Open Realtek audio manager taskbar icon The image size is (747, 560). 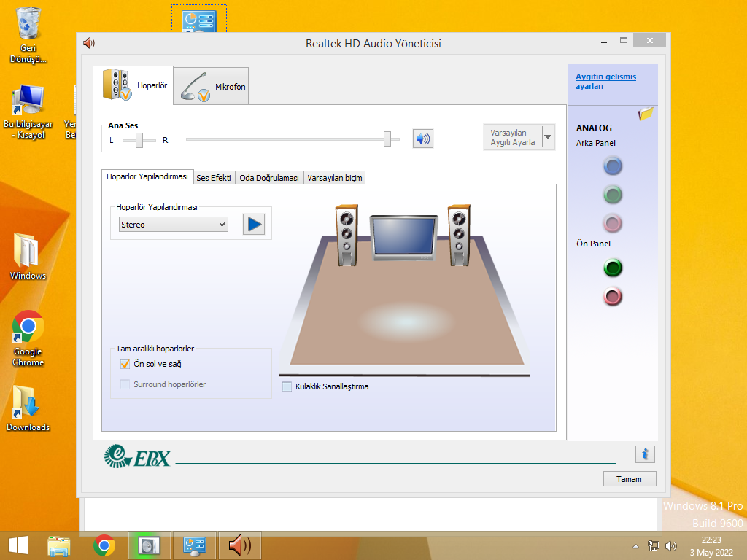pos(240,545)
